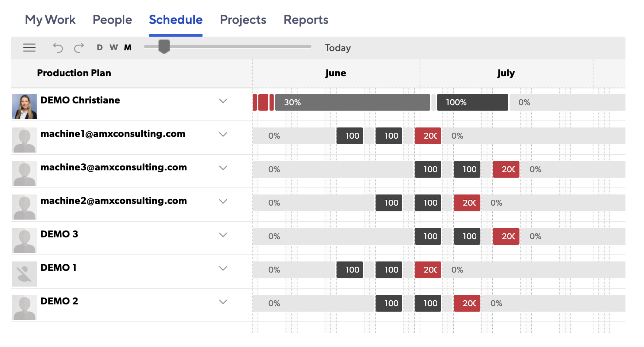Viewport: 644px width, 347px height.
Task: Expand DEMO 3 row chevron
Action: click(x=223, y=235)
